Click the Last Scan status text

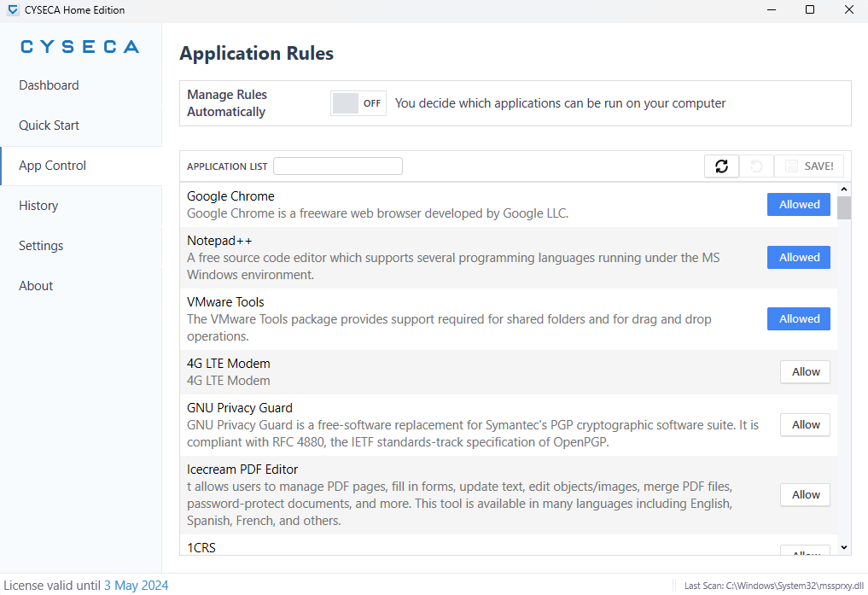[774, 586]
